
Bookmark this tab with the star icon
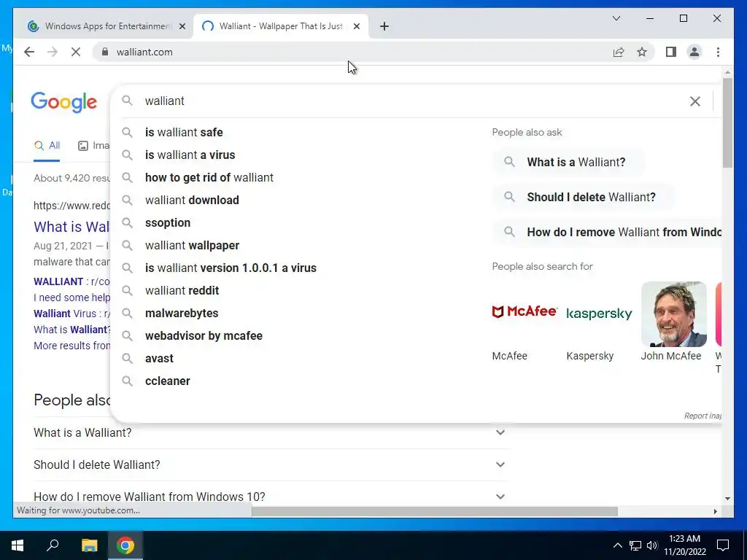(642, 52)
